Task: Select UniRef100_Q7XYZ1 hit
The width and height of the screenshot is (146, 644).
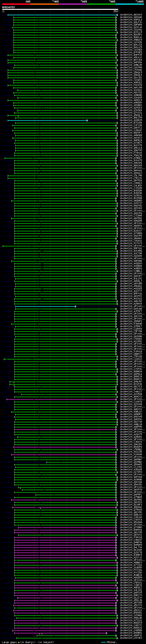Action: [x=131, y=113]
